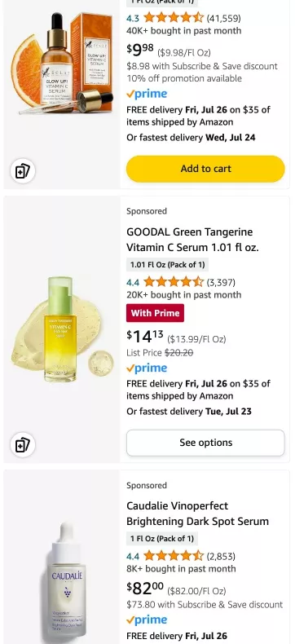The height and width of the screenshot is (644, 295).
Task: Click the Prime logo under $82.00 price
Action: pos(147,620)
